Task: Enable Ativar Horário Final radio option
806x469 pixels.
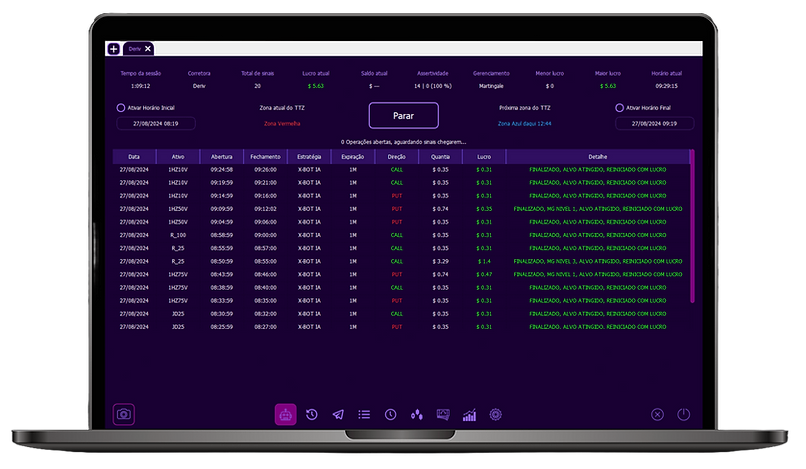Action: click(x=620, y=107)
